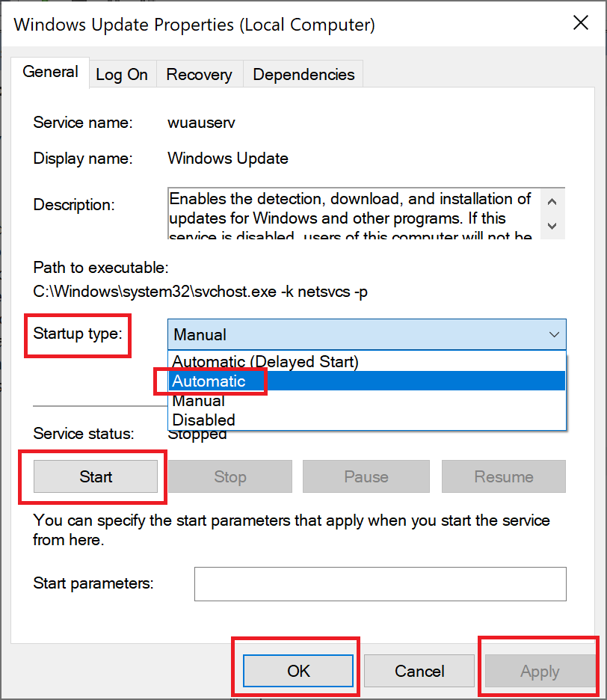Collapse the Startup type dropdown arrow

click(x=554, y=334)
